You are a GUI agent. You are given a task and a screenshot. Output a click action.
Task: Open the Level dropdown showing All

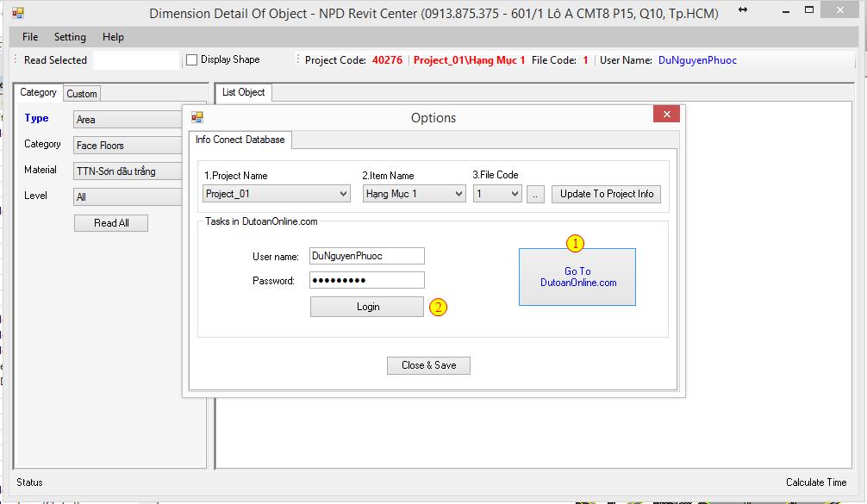tap(128, 196)
